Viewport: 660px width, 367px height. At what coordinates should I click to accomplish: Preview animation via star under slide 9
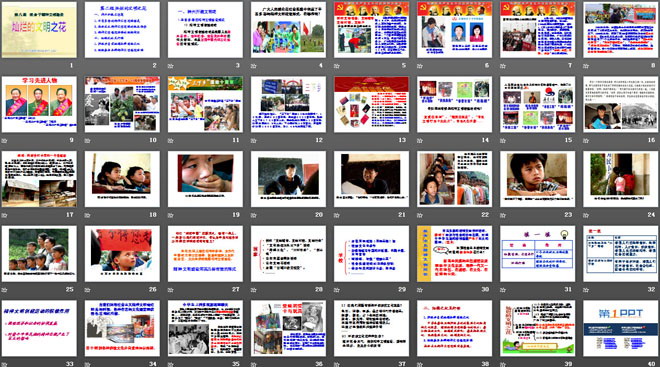tap(4, 140)
